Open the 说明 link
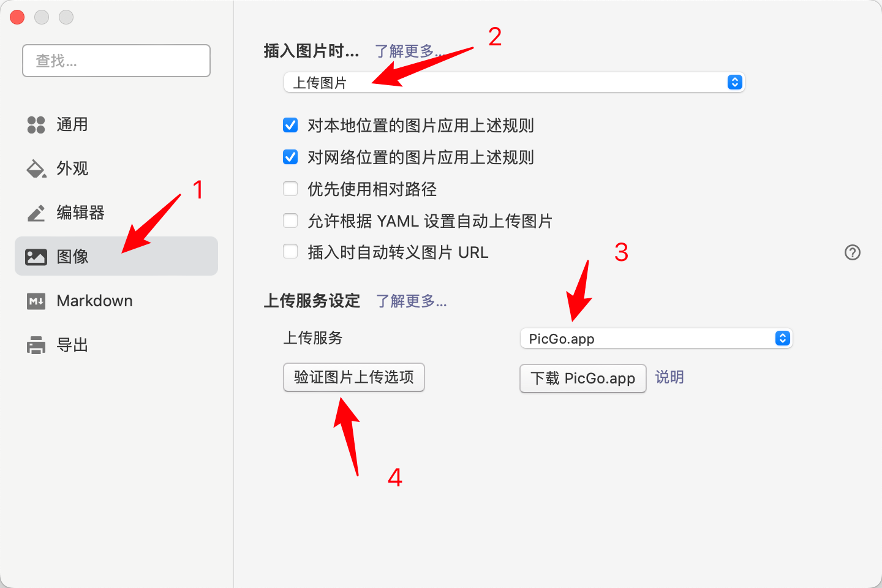 (669, 377)
